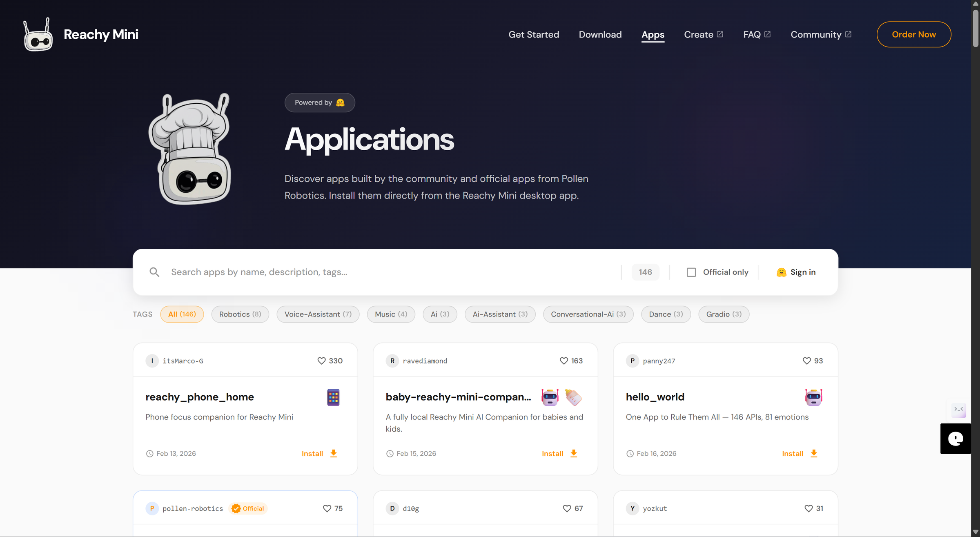Select the All (146) tag filter
Image resolution: width=980 pixels, height=537 pixels.
click(182, 314)
